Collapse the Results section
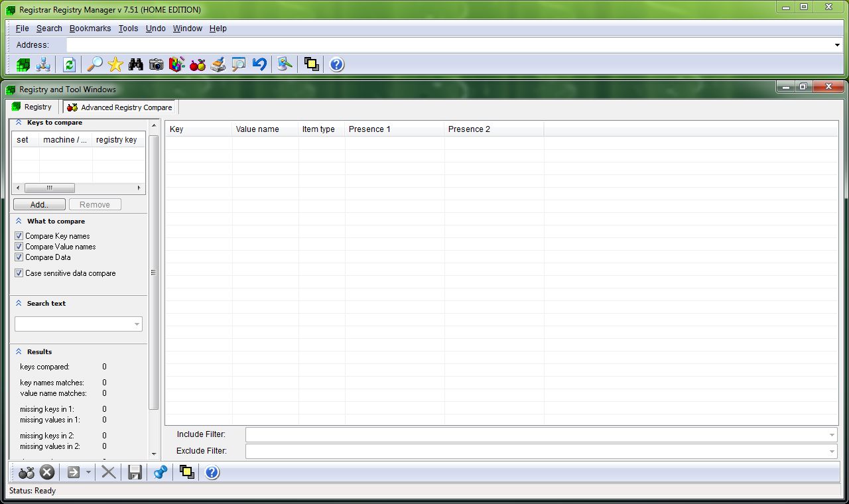849x504 pixels. click(19, 351)
